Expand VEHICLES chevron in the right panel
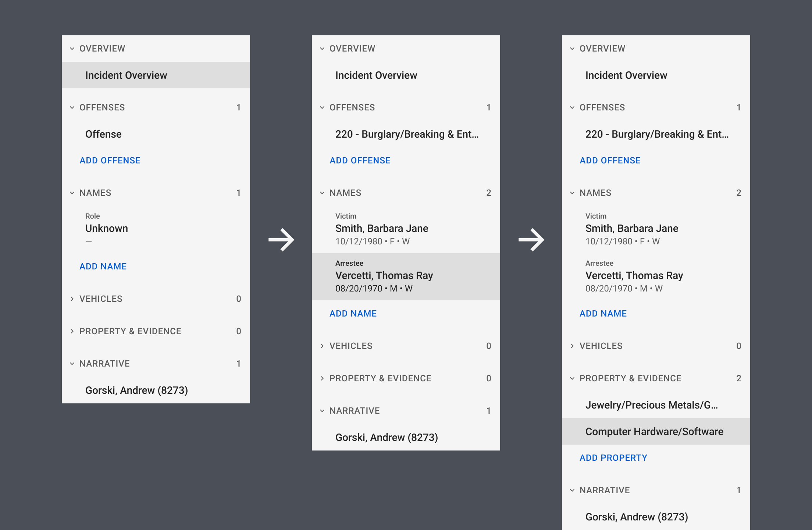 point(572,346)
